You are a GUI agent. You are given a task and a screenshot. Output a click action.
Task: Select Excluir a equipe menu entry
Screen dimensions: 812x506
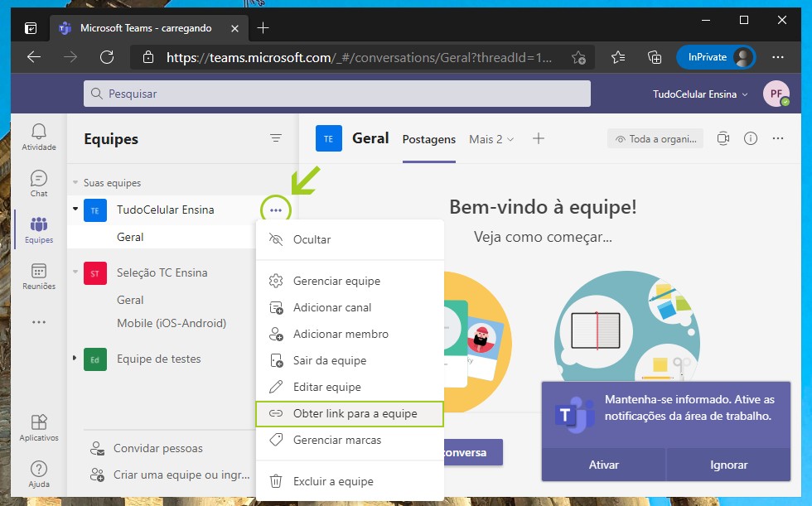[x=333, y=481]
